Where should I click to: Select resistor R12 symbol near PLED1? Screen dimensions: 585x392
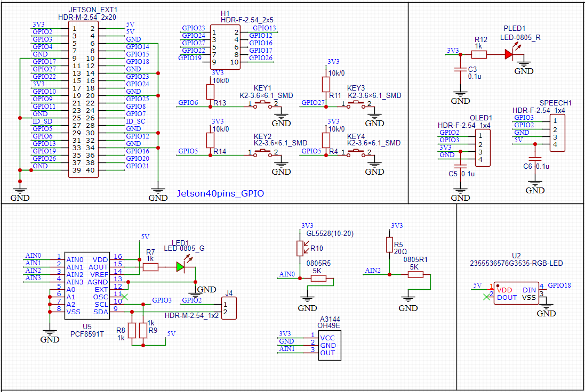tap(479, 55)
